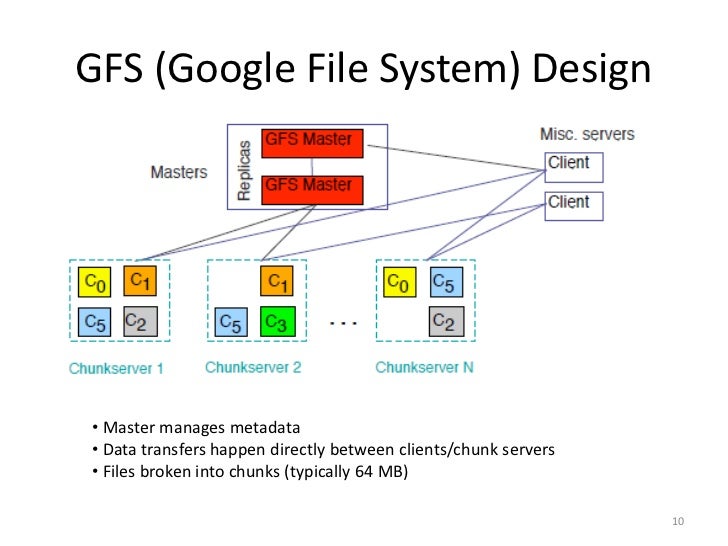Click gray C2 chunk in Chunkserver 1

pyautogui.click(x=140, y=321)
